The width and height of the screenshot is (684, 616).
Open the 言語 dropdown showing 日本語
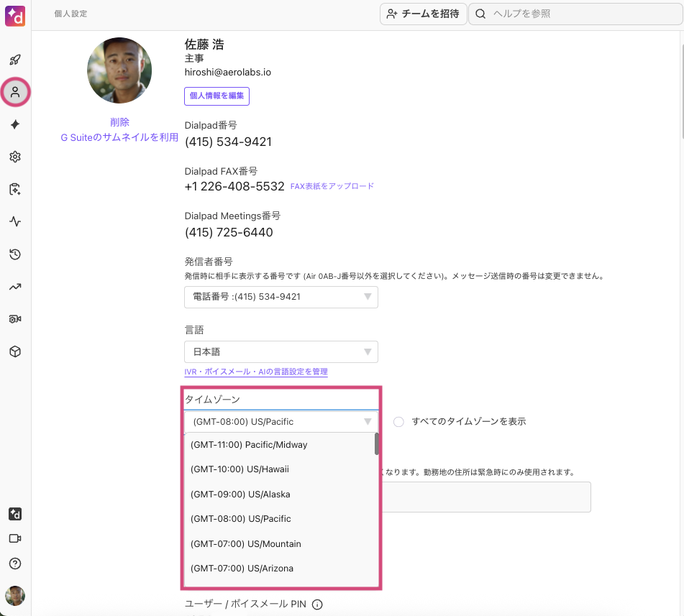pyautogui.click(x=281, y=352)
